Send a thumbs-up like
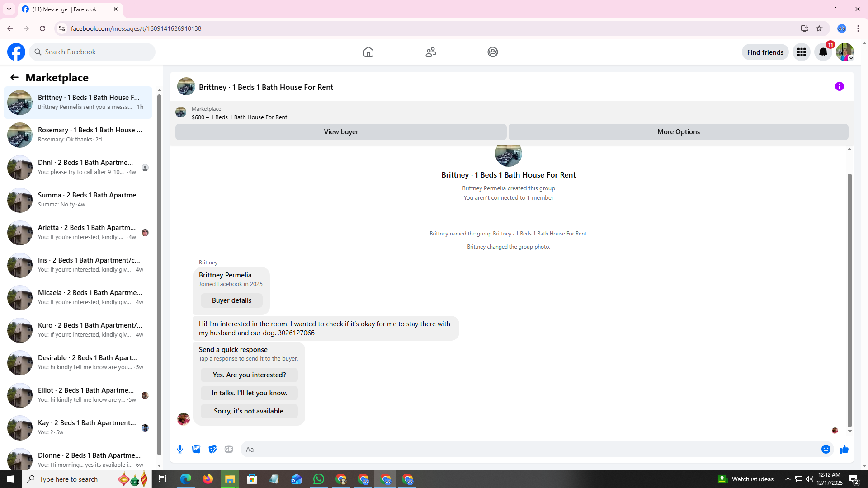Screen dimensions: 868x488 844,449
